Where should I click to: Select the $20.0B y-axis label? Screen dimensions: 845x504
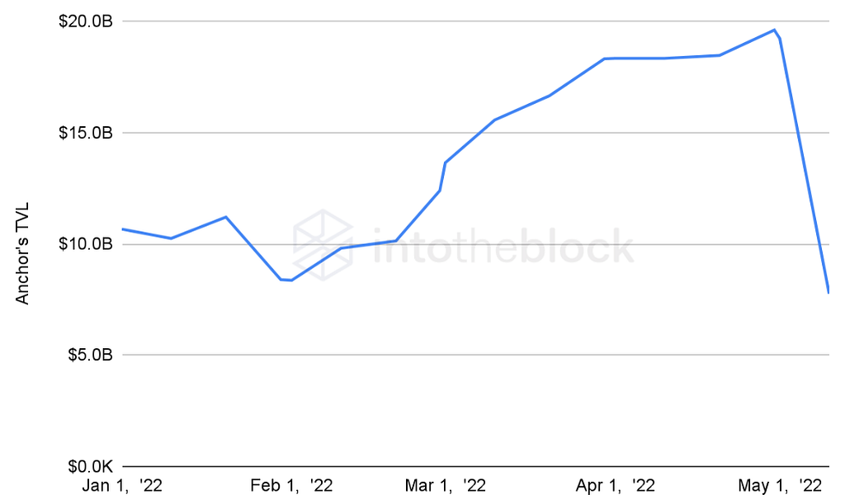pyautogui.click(x=85, y=21)
